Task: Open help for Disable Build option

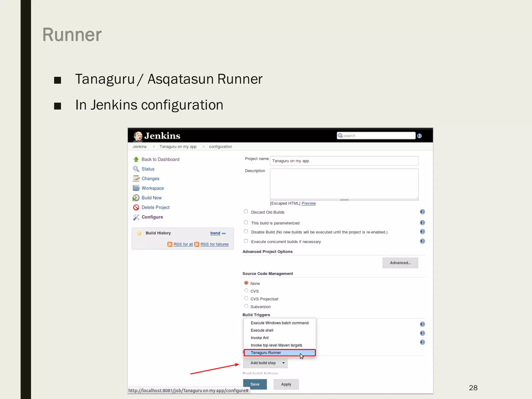Action: pyautogui.click(x=422, y=232)
